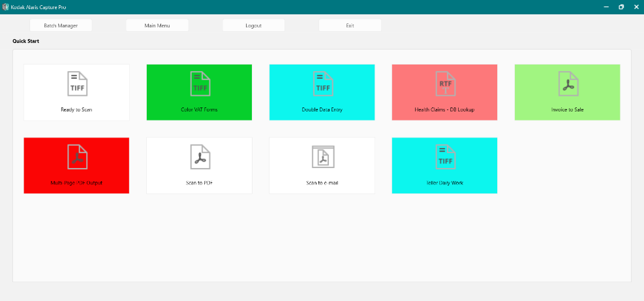Select the 'Double Data Entry' label

(x=322, y=110)
